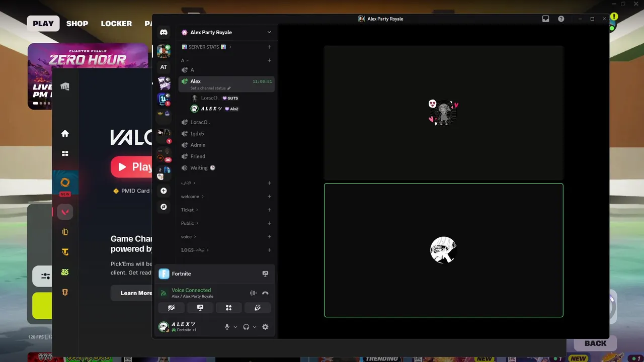The width and height of the screenshot is (644, 362).
Task: Turn on camera in voice panel
Action: pos(171,308)
